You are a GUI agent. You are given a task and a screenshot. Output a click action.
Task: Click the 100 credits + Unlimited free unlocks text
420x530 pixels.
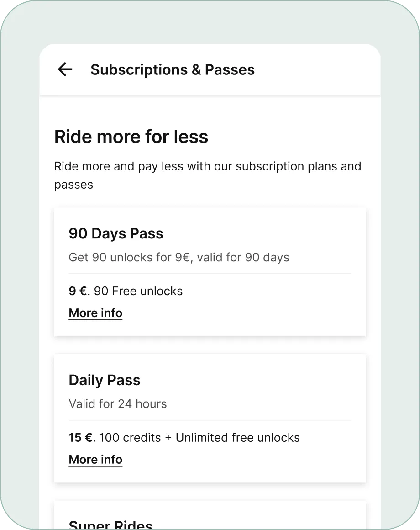[199, 438]
